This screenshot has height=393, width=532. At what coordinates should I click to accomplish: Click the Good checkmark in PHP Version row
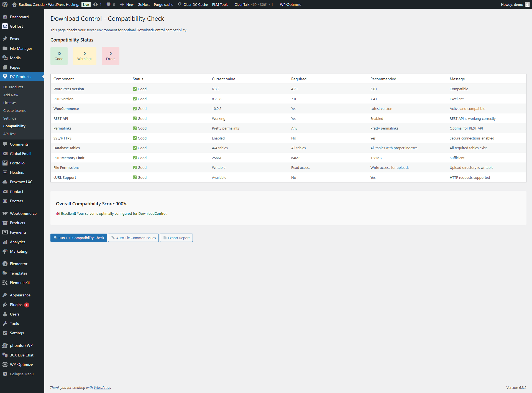click(135, 99)
